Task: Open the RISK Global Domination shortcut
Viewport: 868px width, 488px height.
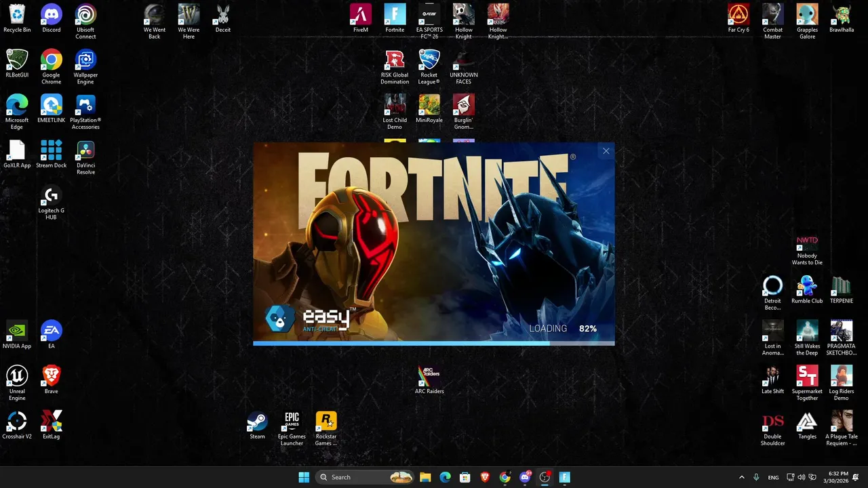Action: click(x=395, y=67)
